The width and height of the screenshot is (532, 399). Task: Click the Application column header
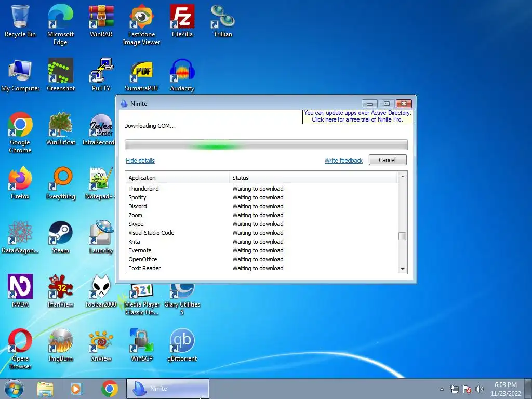178,178
